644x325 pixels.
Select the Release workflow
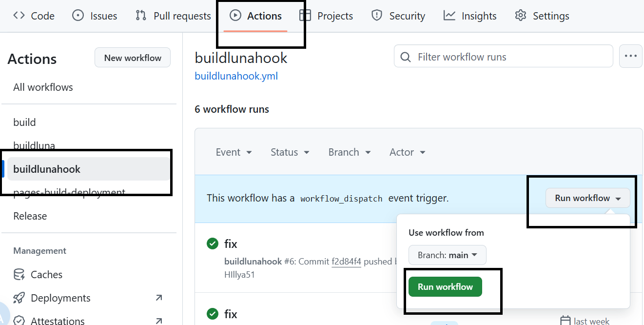30,216
